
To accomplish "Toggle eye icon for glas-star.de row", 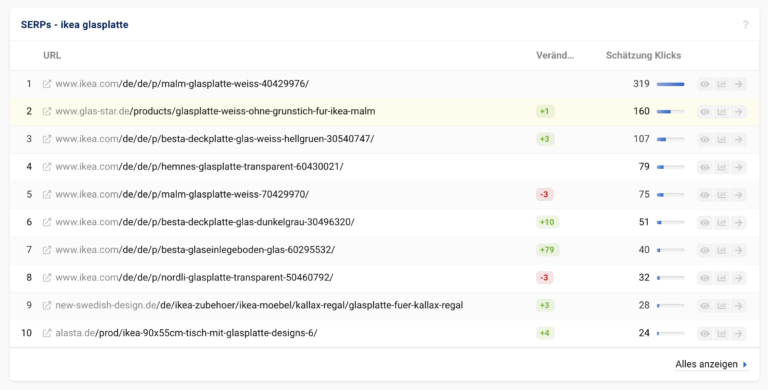I will (705, 112).
